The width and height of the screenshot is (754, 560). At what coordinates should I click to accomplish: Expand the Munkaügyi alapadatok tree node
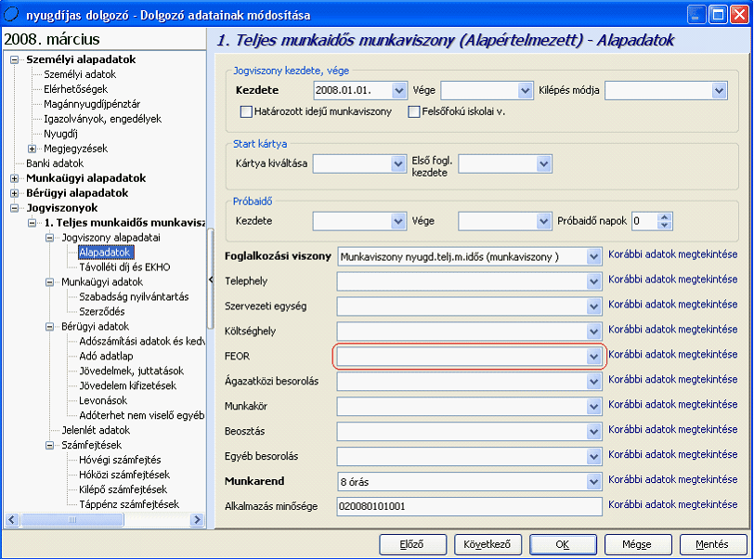click(x=15, y=178)
